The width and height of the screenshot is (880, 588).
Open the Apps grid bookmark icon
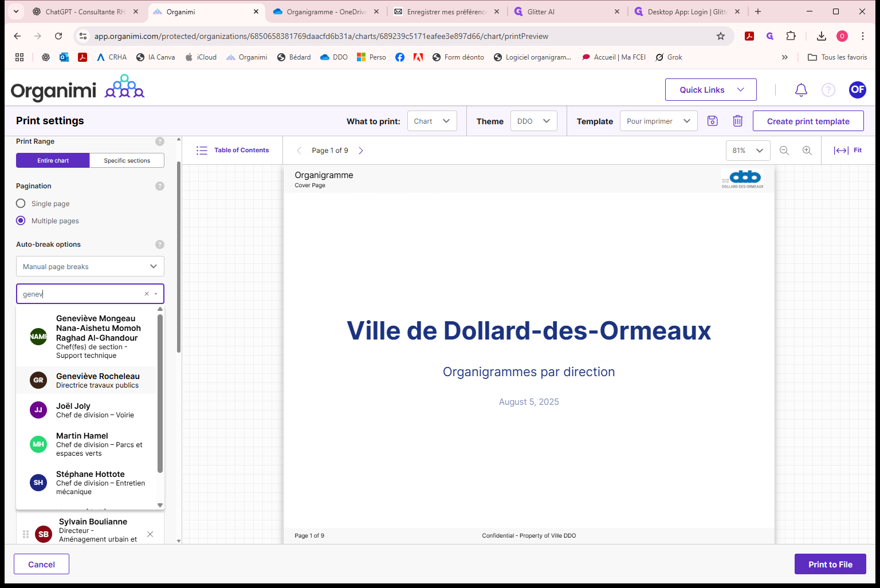coord(19,57)
